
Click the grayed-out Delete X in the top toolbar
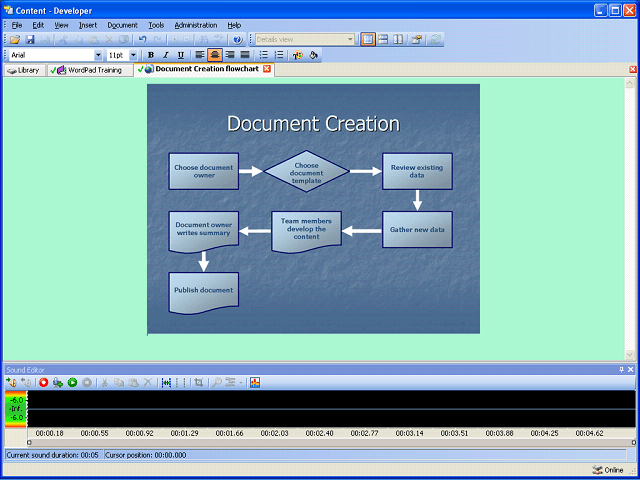[109, 40]
